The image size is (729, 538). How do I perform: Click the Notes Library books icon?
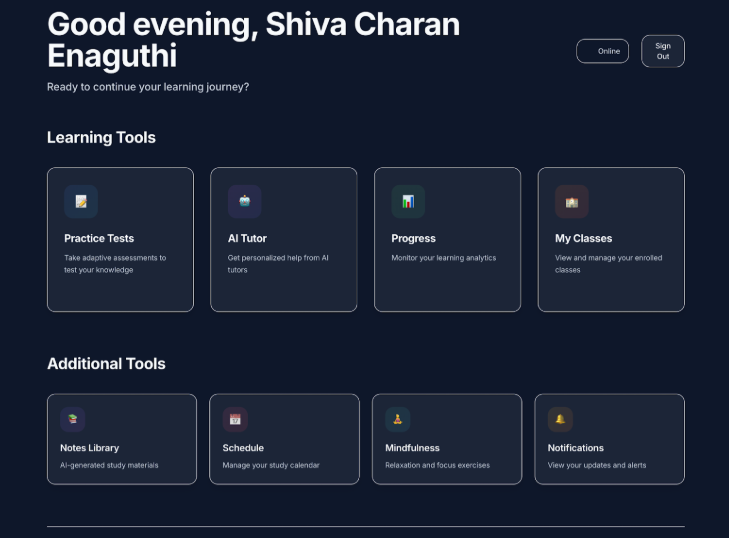(72, 419)
